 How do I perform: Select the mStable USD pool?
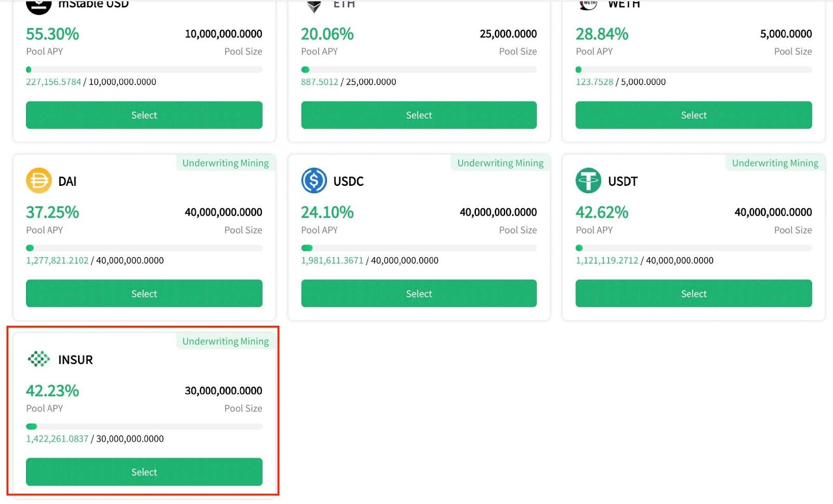tap(144, 115)
